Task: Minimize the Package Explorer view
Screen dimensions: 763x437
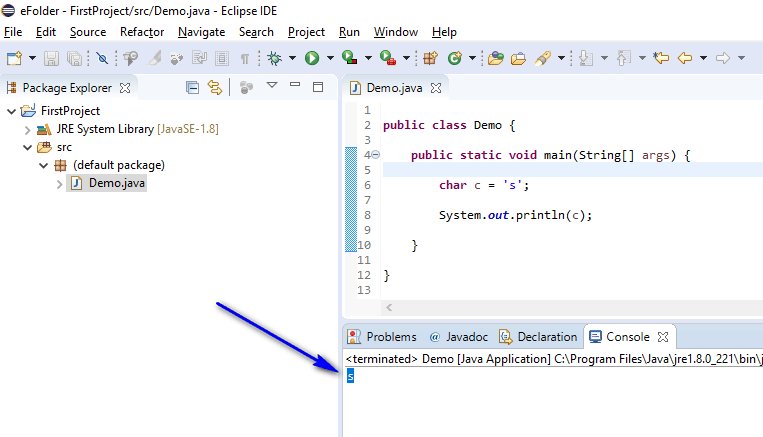Action: pyautogui.click(x=295, y=85)
